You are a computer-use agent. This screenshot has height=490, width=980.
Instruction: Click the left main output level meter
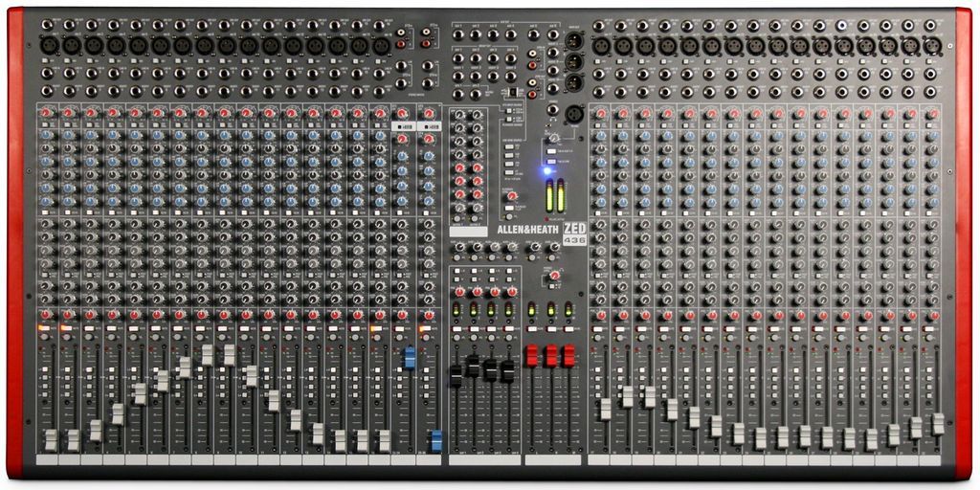click(x=550, y=195)
